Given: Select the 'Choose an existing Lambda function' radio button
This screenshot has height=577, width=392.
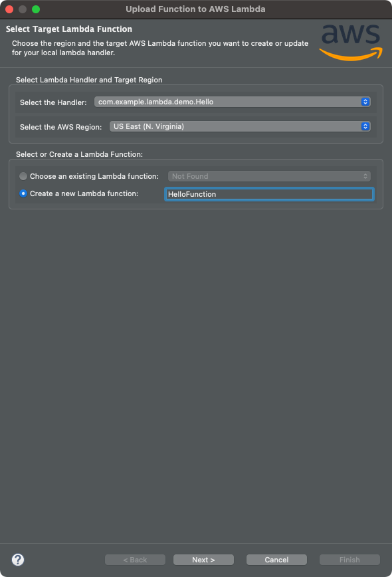Looking at the screenshot, I should 23,176.
